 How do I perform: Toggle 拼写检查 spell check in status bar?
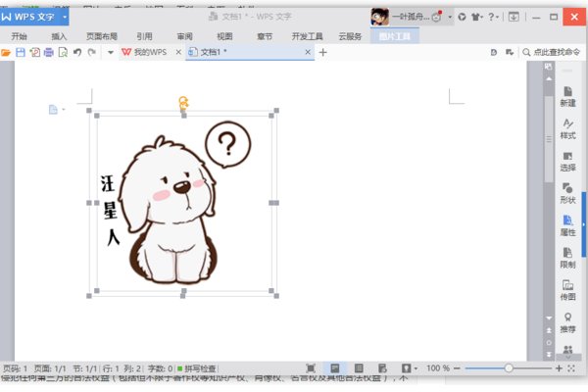197,367
